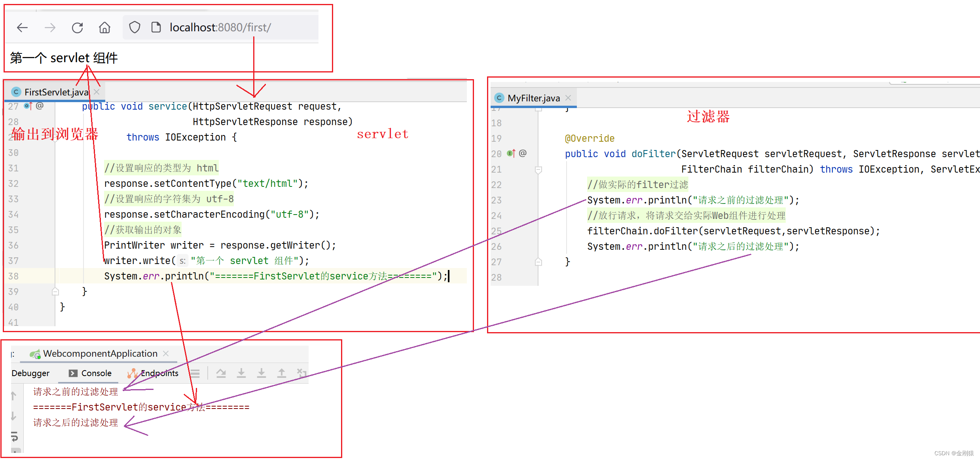Switch to the FirstServlet.java tab
The width and height of the screenshot is (980, 460).
[x=56, y=92]
